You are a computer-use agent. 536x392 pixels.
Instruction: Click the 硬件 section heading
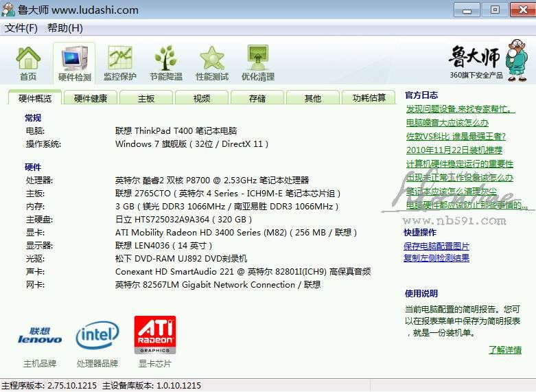(33, 168)
